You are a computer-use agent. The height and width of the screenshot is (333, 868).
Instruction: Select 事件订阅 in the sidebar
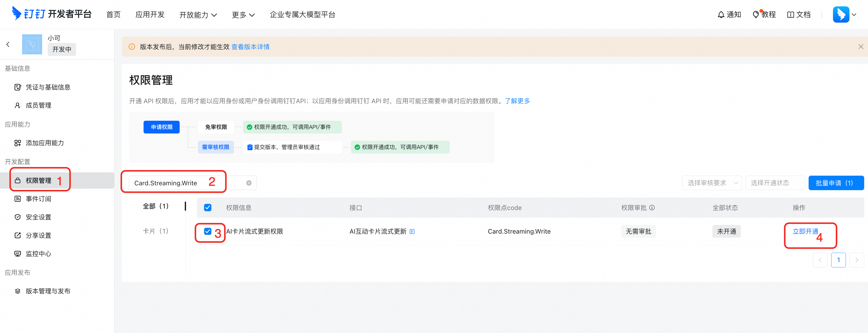(38, 199)
